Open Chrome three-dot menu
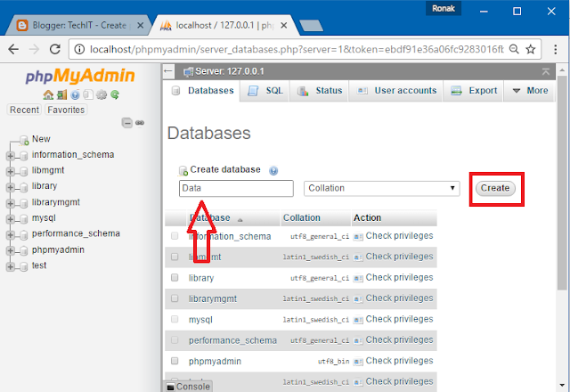The width and height of the screenshot is (570, 392). pos(555,49)
